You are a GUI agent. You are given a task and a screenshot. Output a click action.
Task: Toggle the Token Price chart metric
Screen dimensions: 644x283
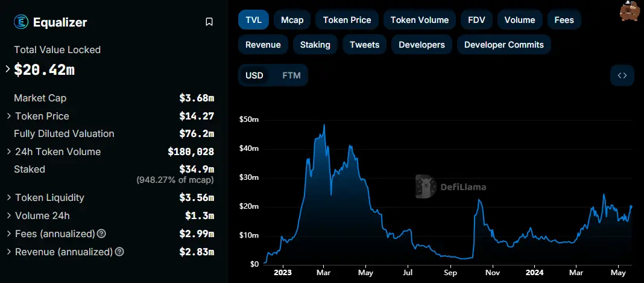[347, 20]
